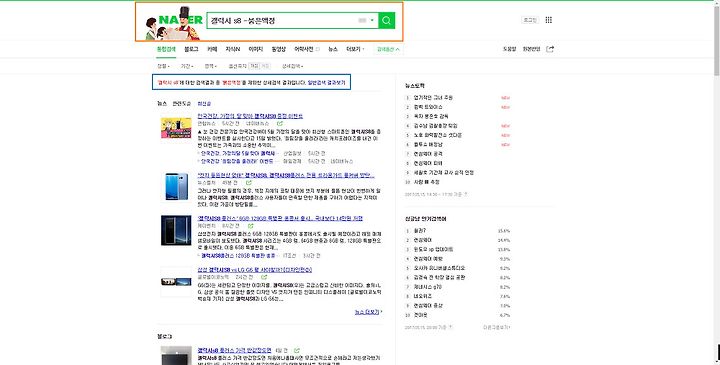Sort news section by 최신순
720x365 pixels.
pyautogui.click(x=204, y=104)
